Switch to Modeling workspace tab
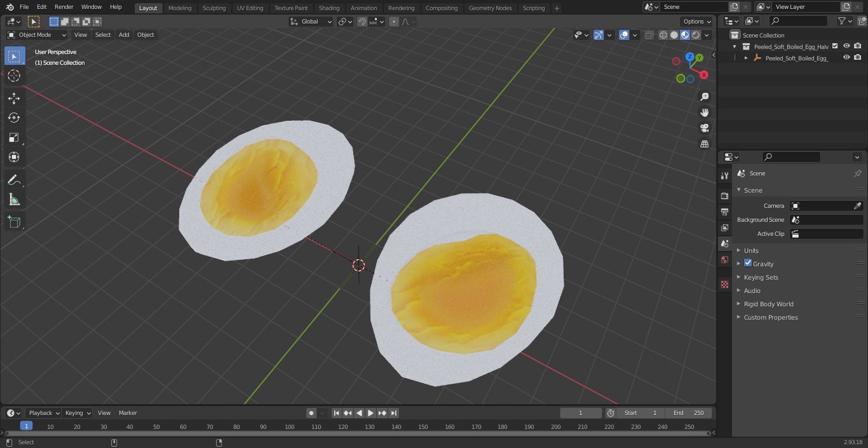The width and height of the screenshot is (868, 448). click(180, 8)
